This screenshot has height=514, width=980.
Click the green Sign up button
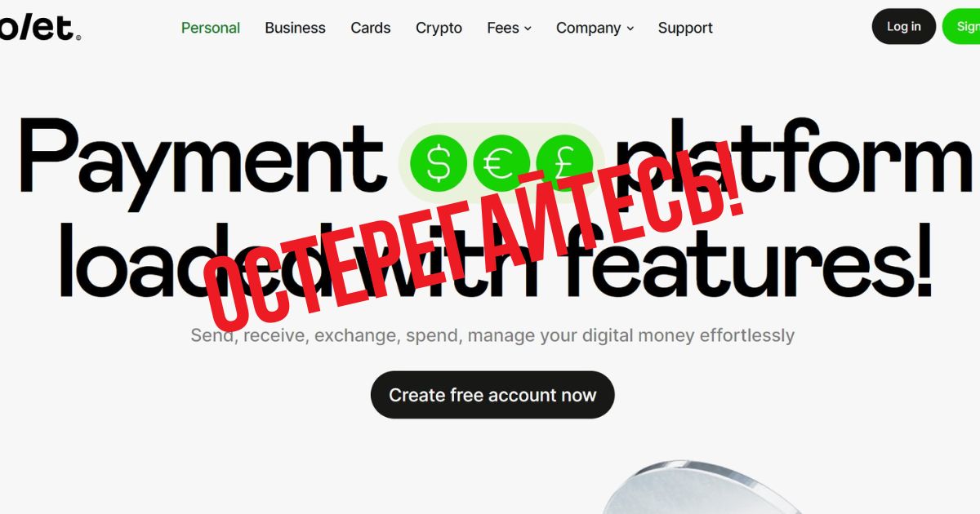point(961,27)
